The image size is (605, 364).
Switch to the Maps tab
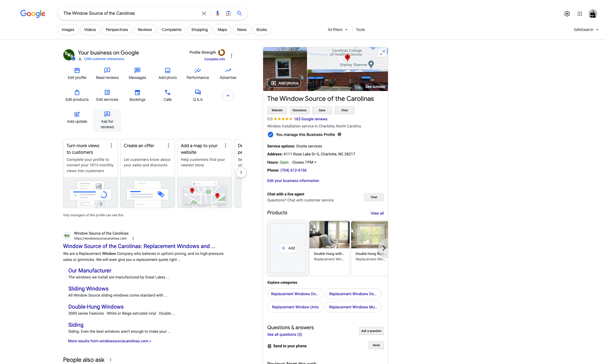222,30
